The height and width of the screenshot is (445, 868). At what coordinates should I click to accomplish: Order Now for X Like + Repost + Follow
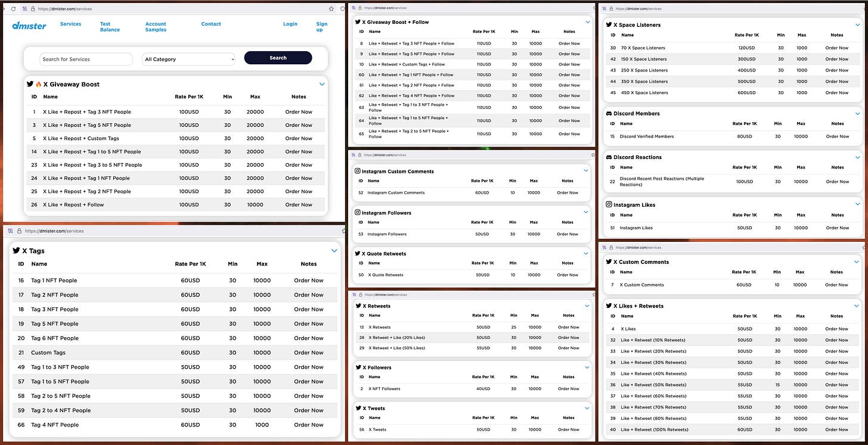coord(299,204)
